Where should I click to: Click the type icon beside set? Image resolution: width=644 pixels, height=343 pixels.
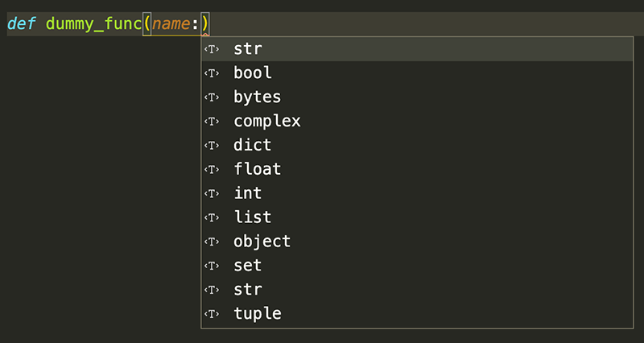(211, 266)
